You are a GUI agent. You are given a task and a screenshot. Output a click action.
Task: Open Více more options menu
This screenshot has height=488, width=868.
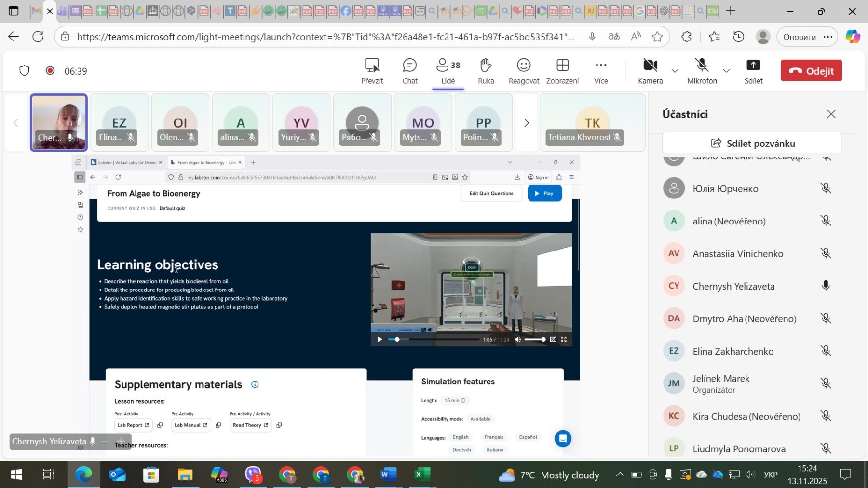pos(600,71)
